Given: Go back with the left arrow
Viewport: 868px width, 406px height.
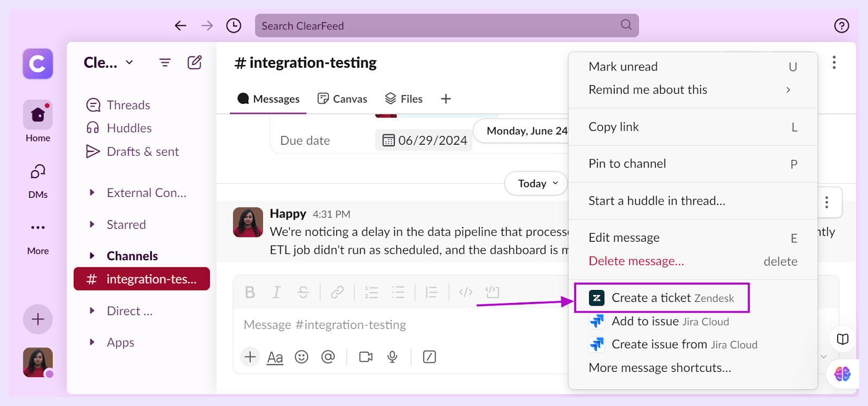Looking at the screenshot, I should 181,25.
